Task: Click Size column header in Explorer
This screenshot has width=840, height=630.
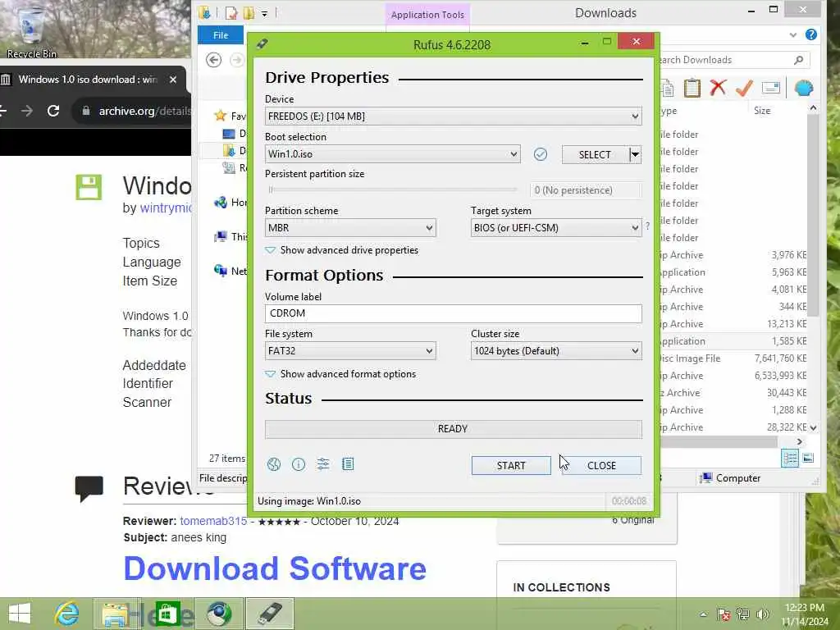Action: coord(762,111)
